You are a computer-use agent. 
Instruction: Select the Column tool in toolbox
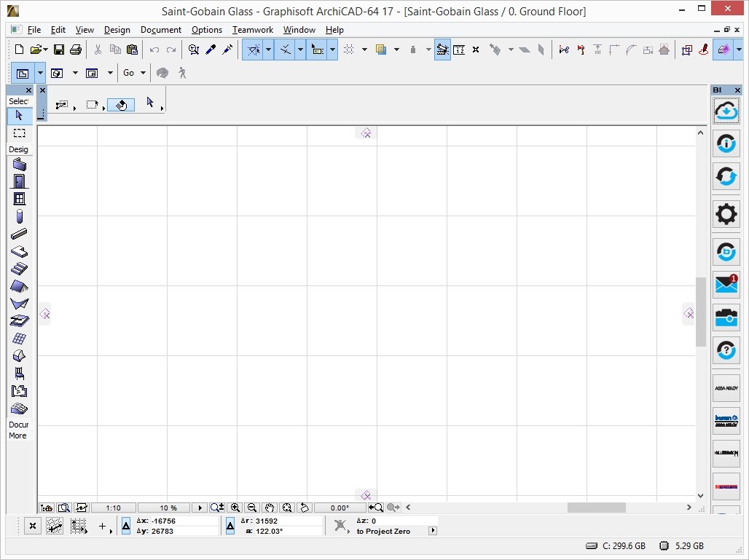click(x=19, y=216)
